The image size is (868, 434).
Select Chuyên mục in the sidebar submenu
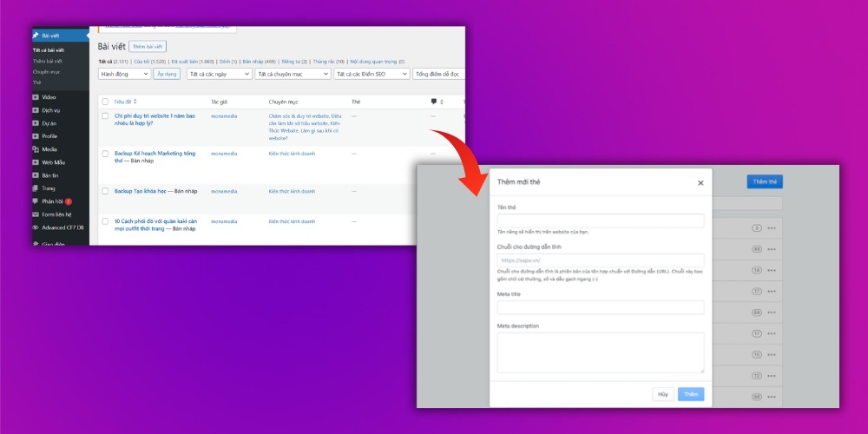46,72
